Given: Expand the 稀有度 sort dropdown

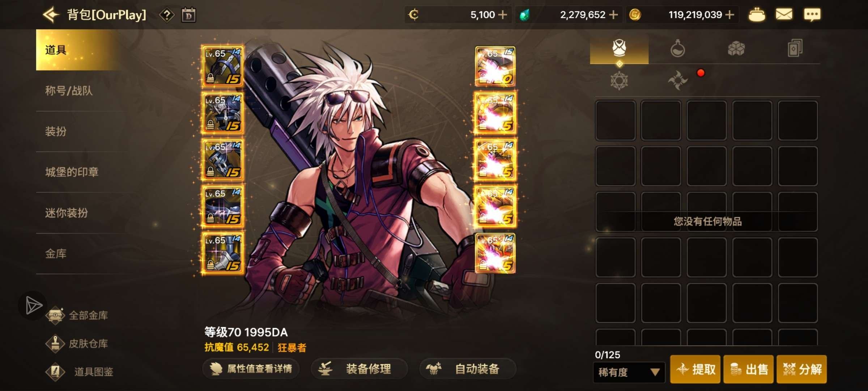Looking at the screenshot, I should tap(629, 372).
